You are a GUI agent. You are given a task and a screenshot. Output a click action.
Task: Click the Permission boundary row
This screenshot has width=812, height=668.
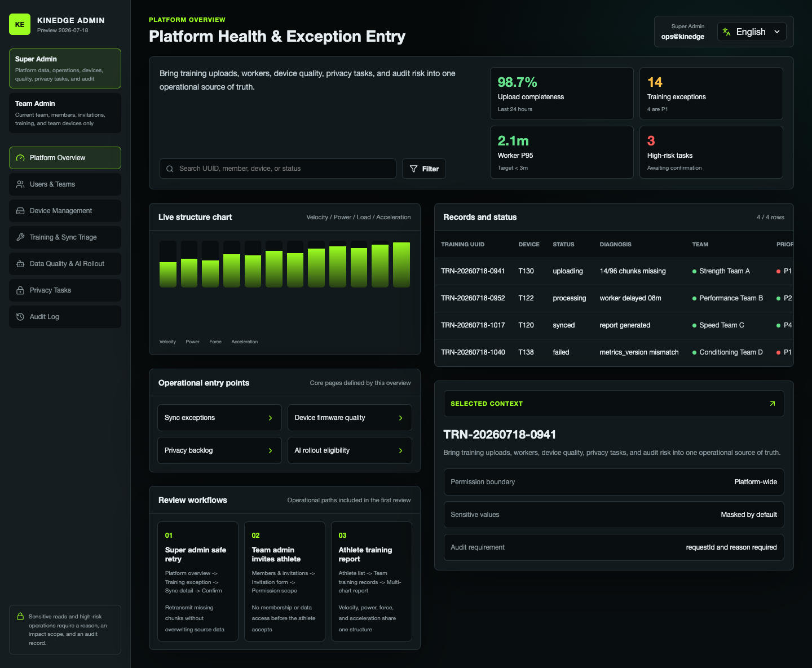(614, 482)
